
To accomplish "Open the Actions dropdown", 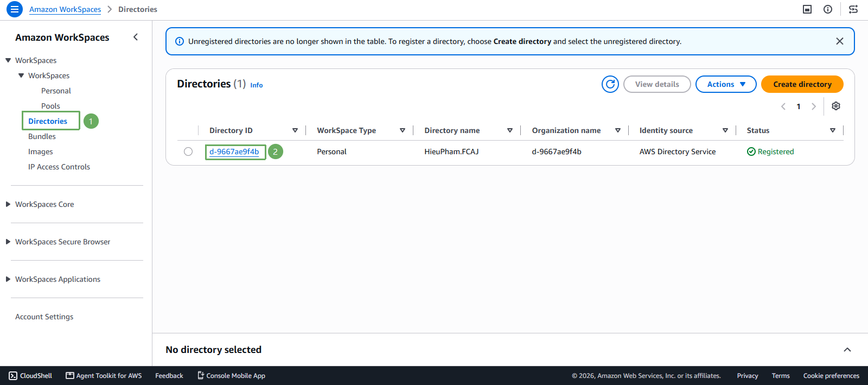I will (x=726, y=84).
